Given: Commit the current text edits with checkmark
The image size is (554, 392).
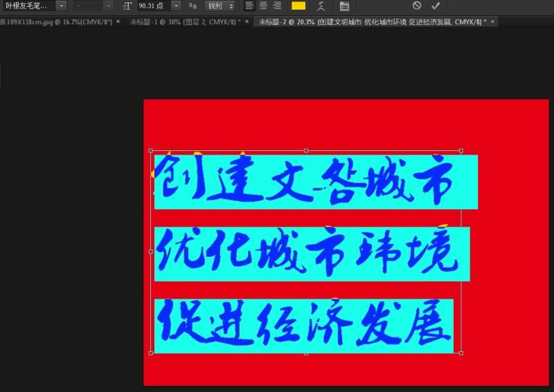Looking at the screenshot, I should click(436, 6).
